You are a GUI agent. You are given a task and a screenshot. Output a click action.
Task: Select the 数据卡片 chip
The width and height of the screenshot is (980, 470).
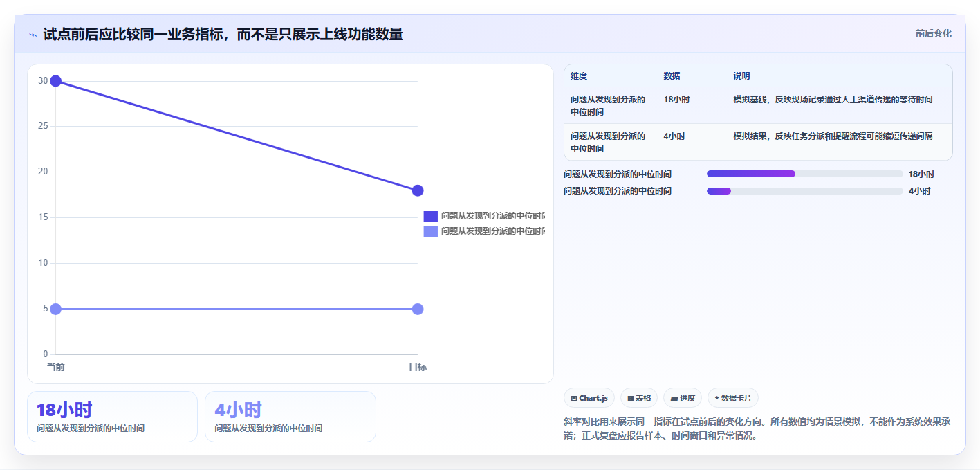coord(733,398)
